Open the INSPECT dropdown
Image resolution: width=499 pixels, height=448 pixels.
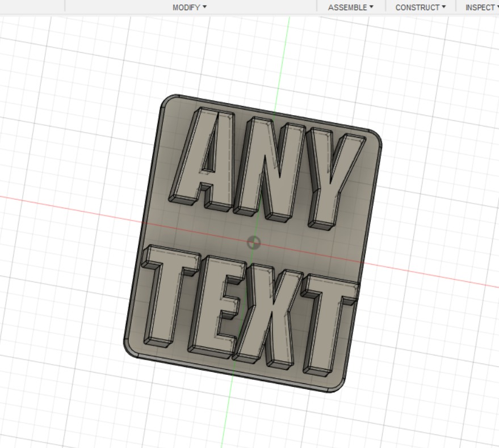pyautogui.click(x=480, y=7)
